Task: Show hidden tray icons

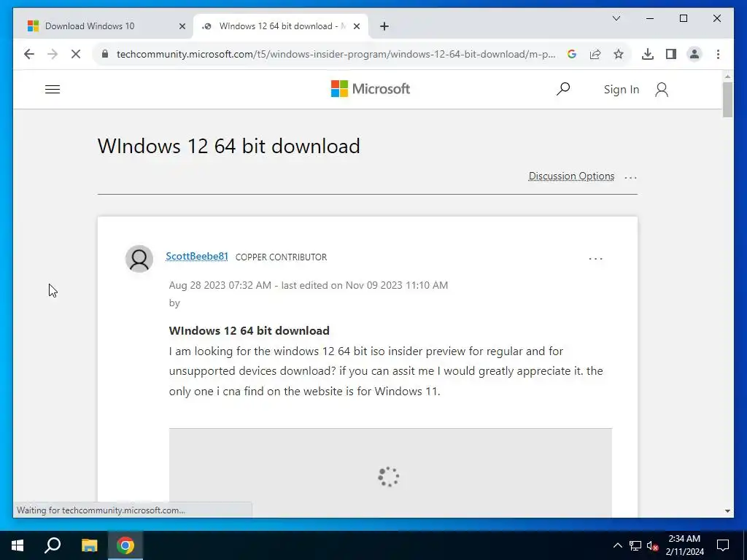Action: pyautogui.click(x=617, y=545)
